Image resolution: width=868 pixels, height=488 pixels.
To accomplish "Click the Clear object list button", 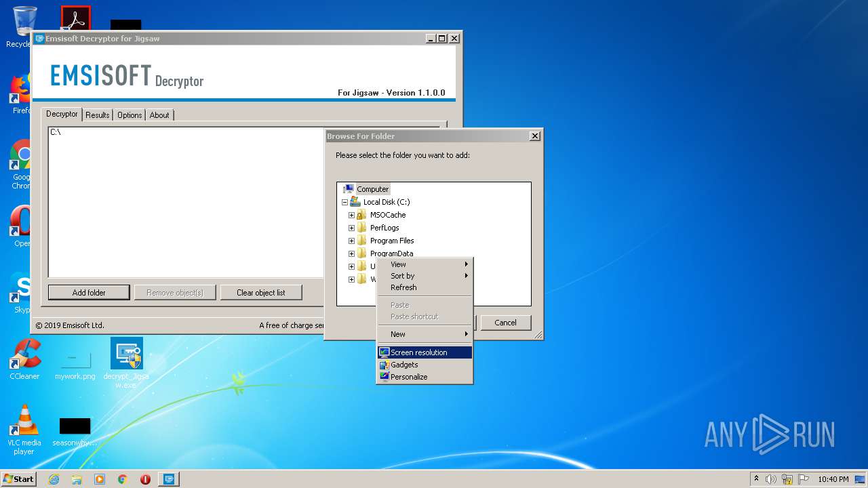I will tap(261, 293).
